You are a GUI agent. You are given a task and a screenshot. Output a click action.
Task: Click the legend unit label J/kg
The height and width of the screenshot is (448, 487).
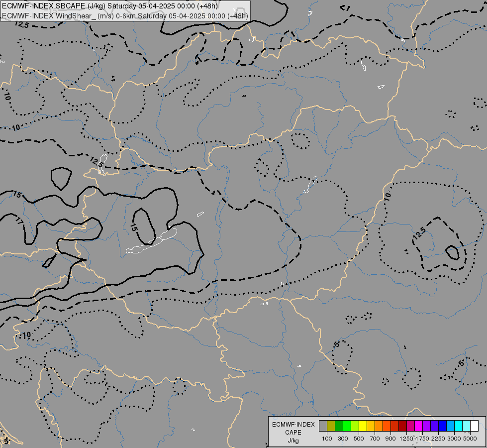[x=293, y=441]
